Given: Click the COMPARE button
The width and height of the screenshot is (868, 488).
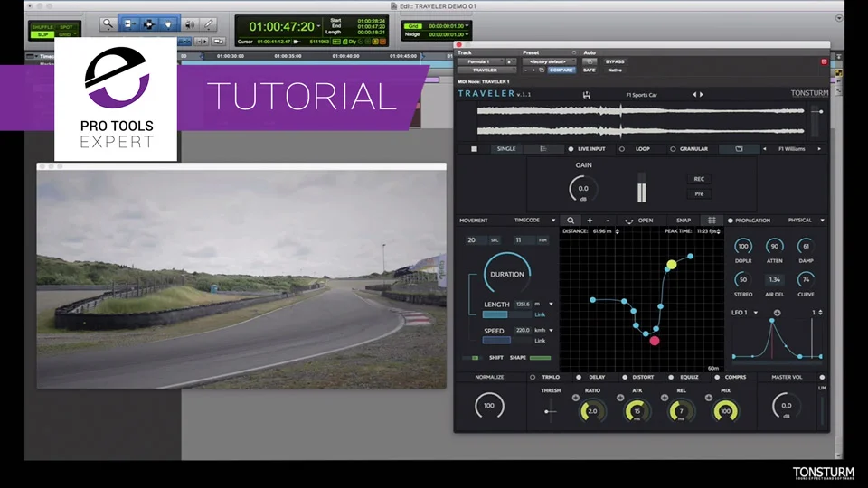Looking at the screenshot, I should click(561, 70).
